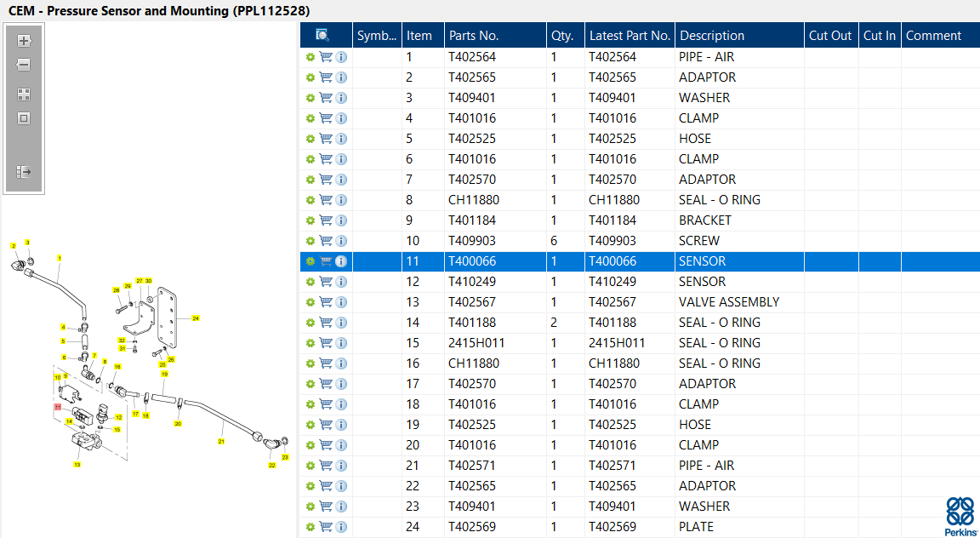Click the Latest Part No. column header
980x538 pixels.
coord(630,35)
